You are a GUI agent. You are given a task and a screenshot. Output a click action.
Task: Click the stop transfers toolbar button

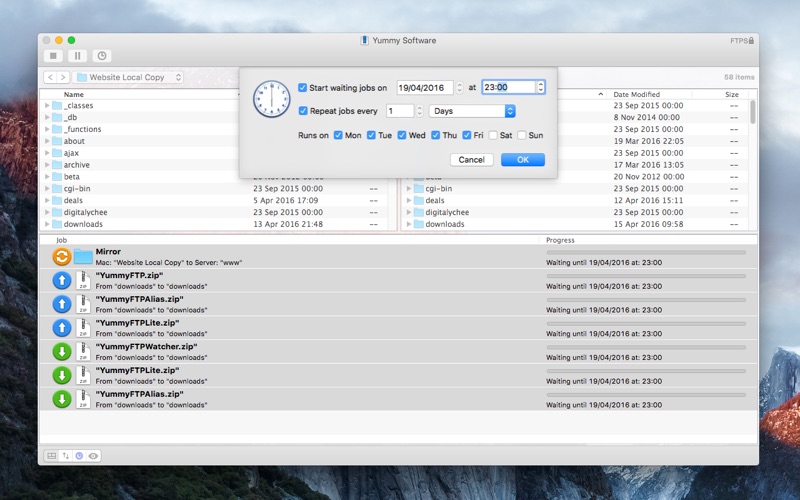[53, 56]
